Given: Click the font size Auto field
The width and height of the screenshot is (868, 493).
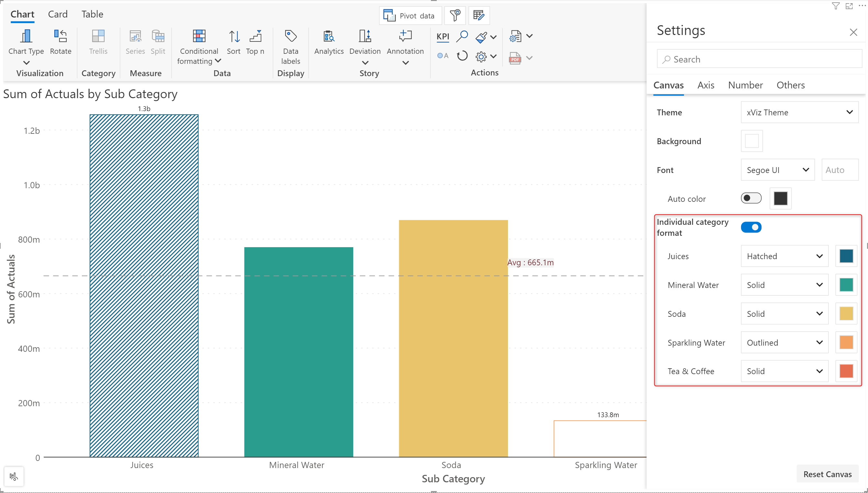Looking at the screenshot, I should 840,170.
